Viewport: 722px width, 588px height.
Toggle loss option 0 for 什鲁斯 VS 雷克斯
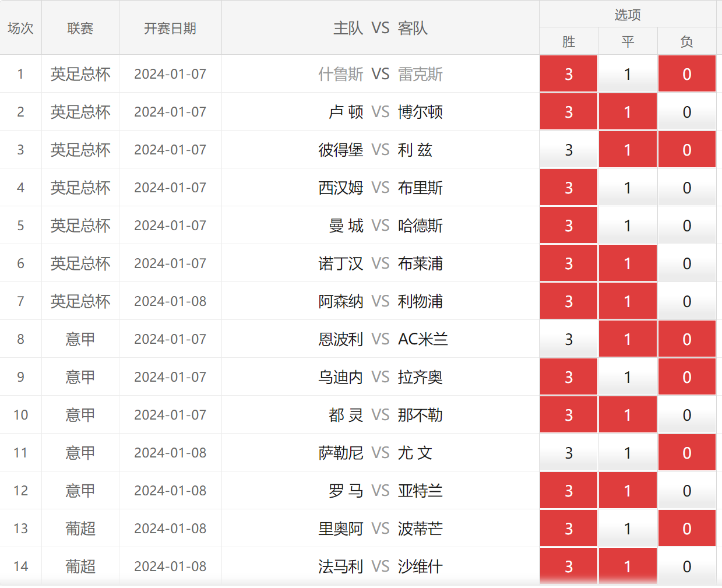coord(687,74)
